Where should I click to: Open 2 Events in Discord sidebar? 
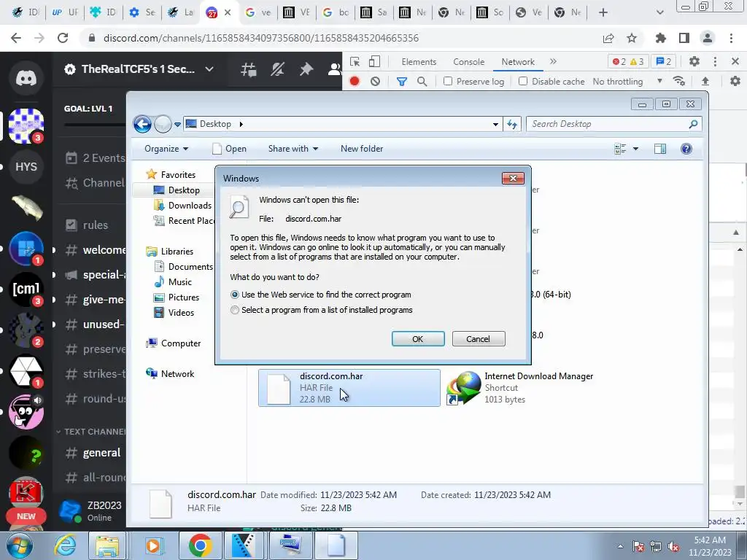point(96,158)
